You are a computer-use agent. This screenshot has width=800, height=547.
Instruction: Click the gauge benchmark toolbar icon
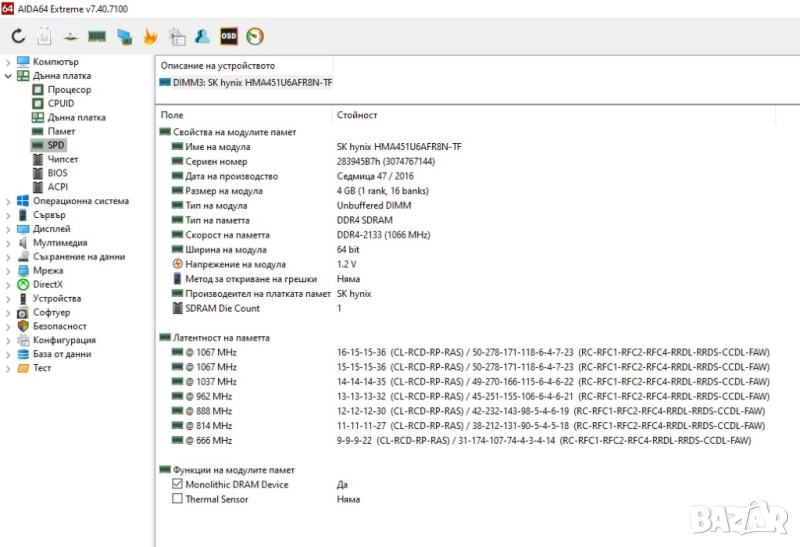pyautogui.click(x=255, y=37)
